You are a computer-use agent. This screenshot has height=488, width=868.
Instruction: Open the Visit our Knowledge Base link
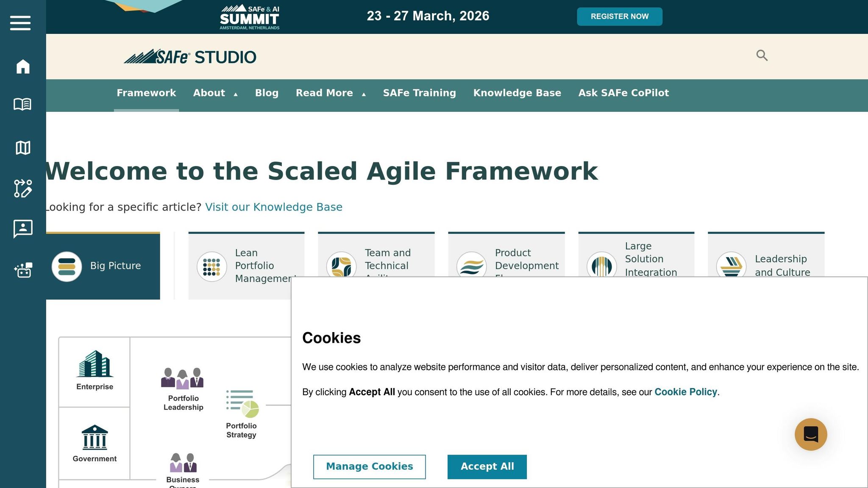273,207
